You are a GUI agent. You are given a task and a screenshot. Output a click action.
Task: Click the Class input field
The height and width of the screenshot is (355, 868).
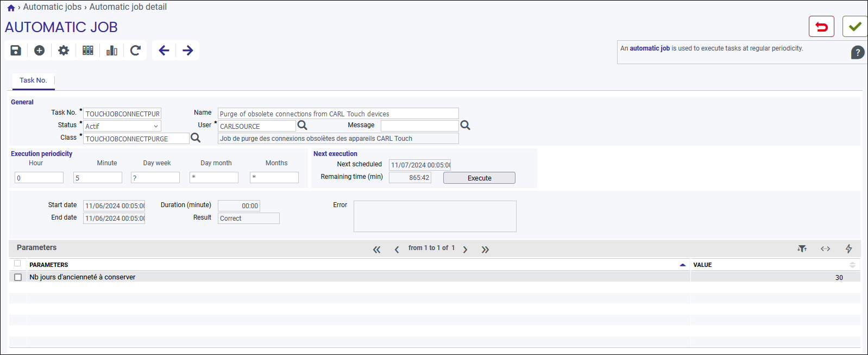pyautogui.click(x=136, y=139)
